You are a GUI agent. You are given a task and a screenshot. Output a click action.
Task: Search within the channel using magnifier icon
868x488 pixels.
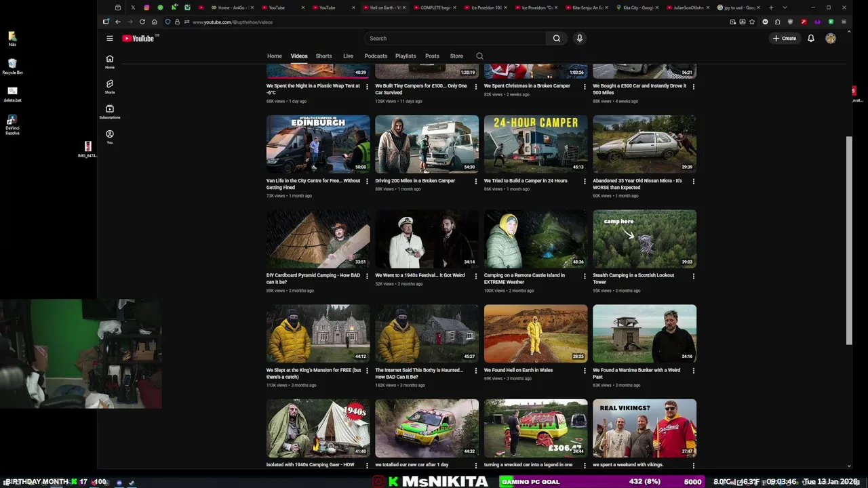coord(479,56)
